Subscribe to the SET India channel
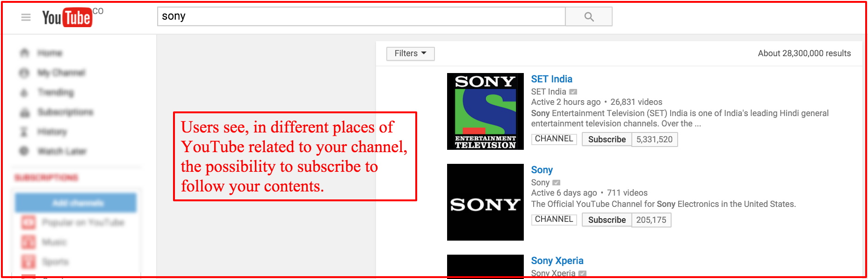Viewport: 868px width, 279px height. coord(607,139)
